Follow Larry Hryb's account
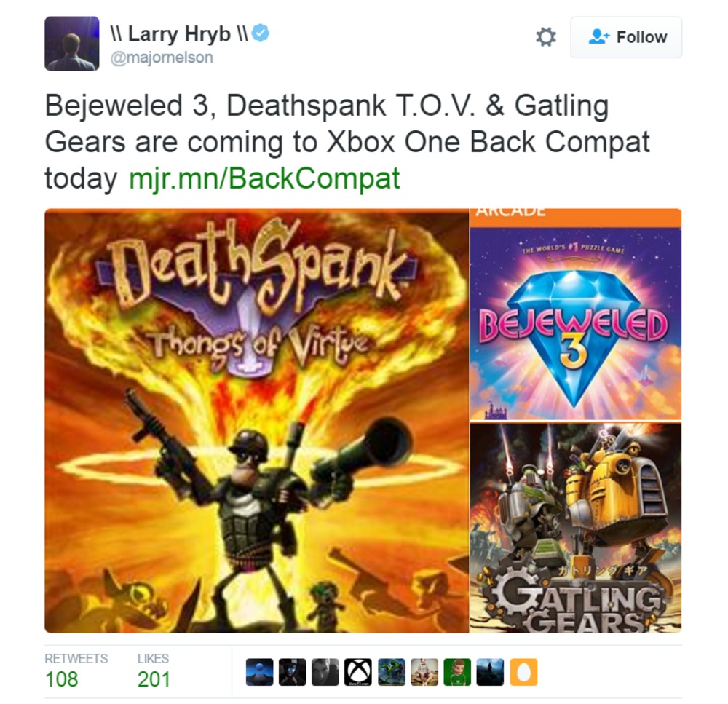Viewport: 728px width, 704px height. tap(626, 37)
